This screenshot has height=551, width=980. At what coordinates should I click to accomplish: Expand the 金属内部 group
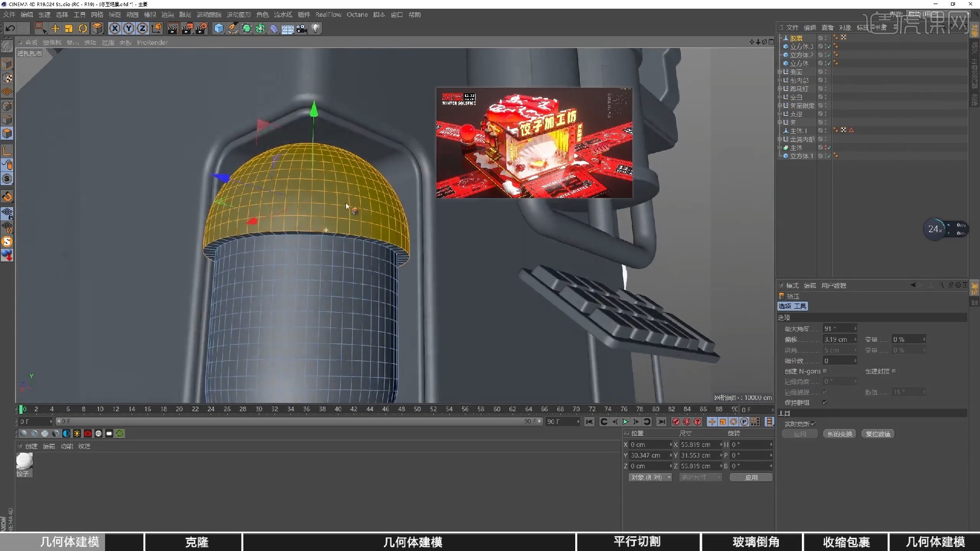[x=780, y=139]
